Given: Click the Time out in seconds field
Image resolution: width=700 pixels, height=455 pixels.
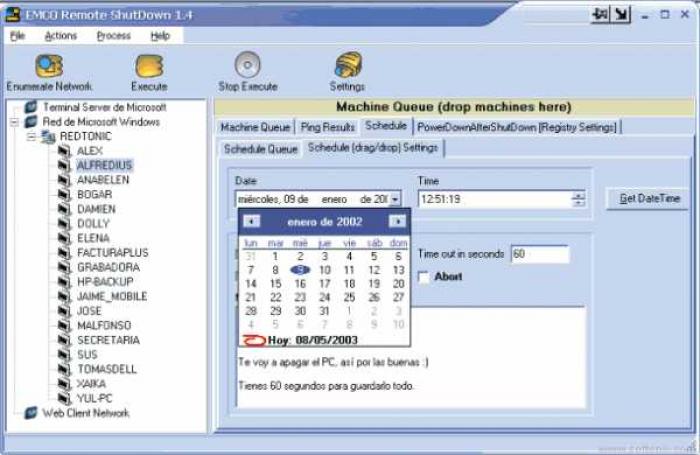Looking at the screenshot, I should [x=540, y=254].
